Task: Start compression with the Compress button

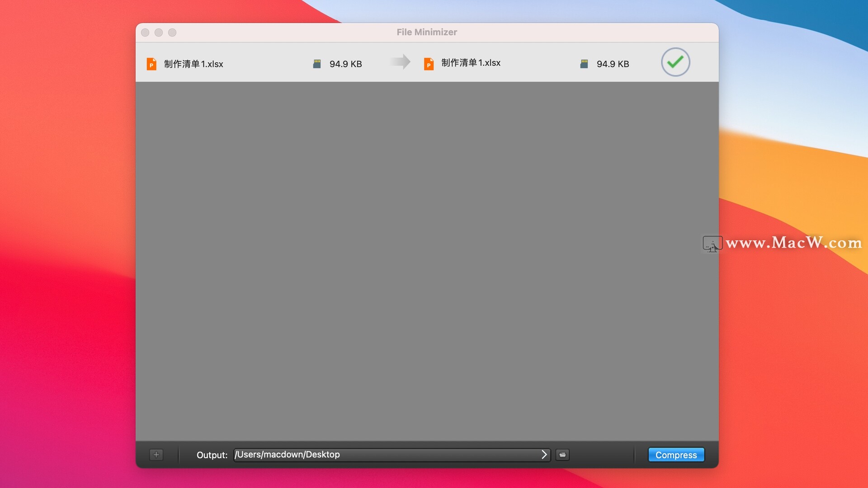Action: 676,455
